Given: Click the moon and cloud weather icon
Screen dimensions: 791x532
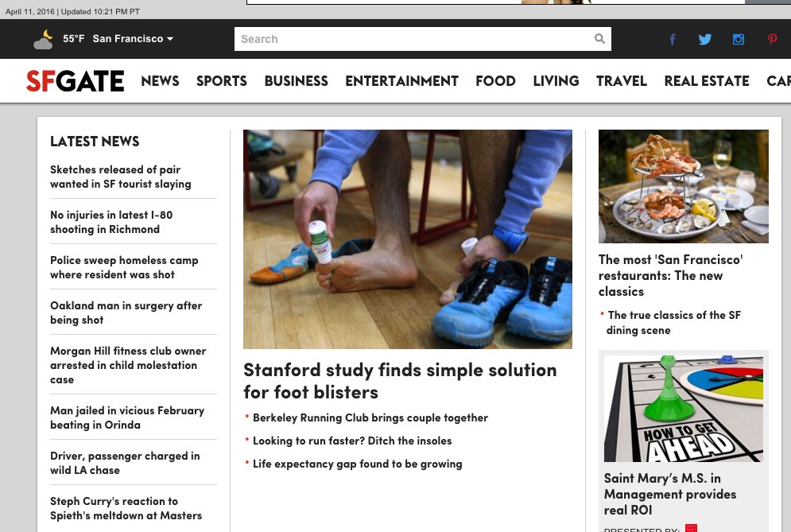Looking at the screenshot, I should (x=44, y=40).
